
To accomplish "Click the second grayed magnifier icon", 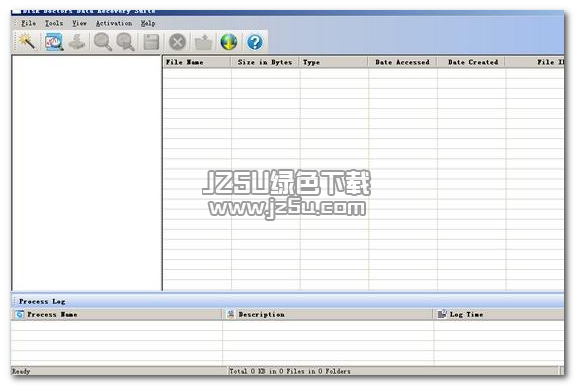I will pyautogui.click(x=125, y=41).
